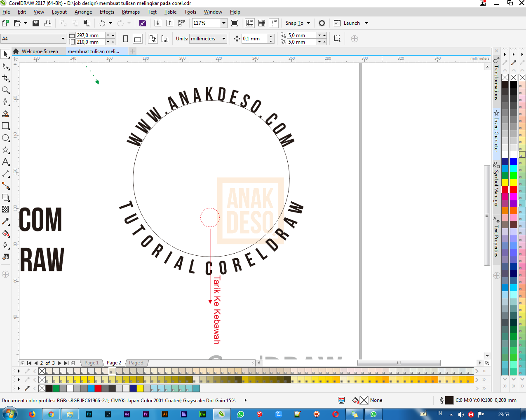Select the Color Eyedropper tool

pos(5,221)
